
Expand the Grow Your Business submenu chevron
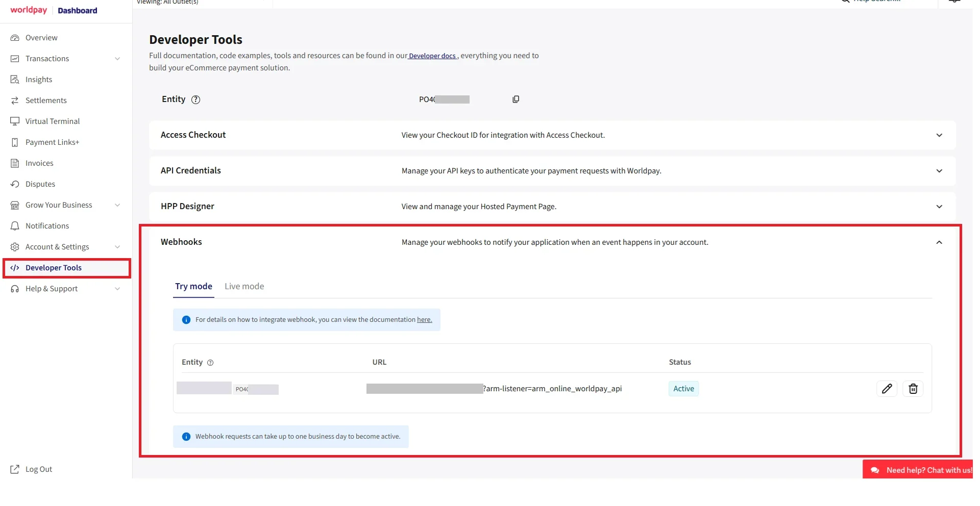click(117, 205)
